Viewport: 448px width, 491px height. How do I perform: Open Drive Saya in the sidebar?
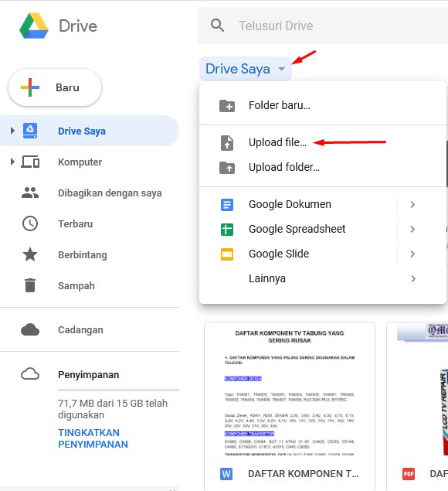click(x=82, y=131)
